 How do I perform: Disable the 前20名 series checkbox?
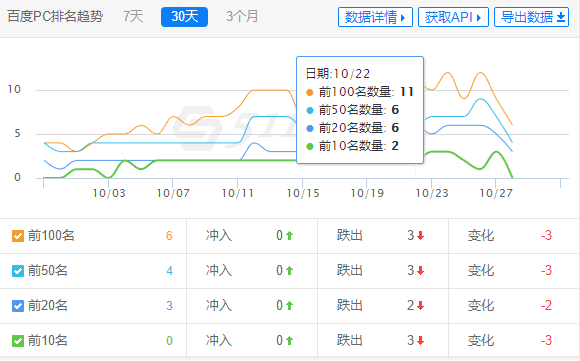pos(18,306)
